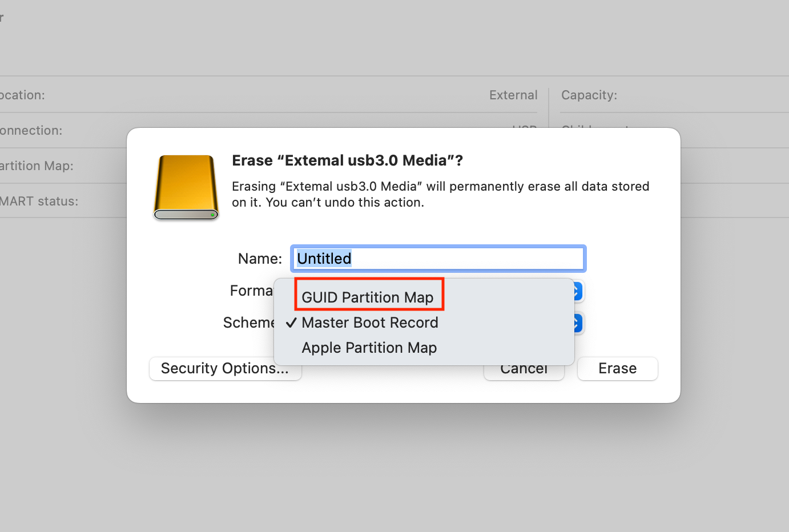The image size is (789, 532).
Task: Click the Erase "Extemal usb3.0 Media"? heading
Action: click(x=347, y=160)
